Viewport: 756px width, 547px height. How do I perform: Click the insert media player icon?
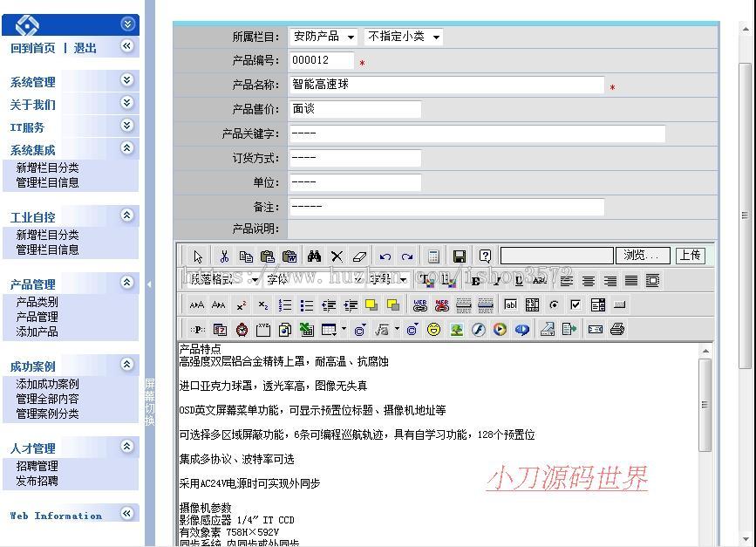(x=500, y=330)
